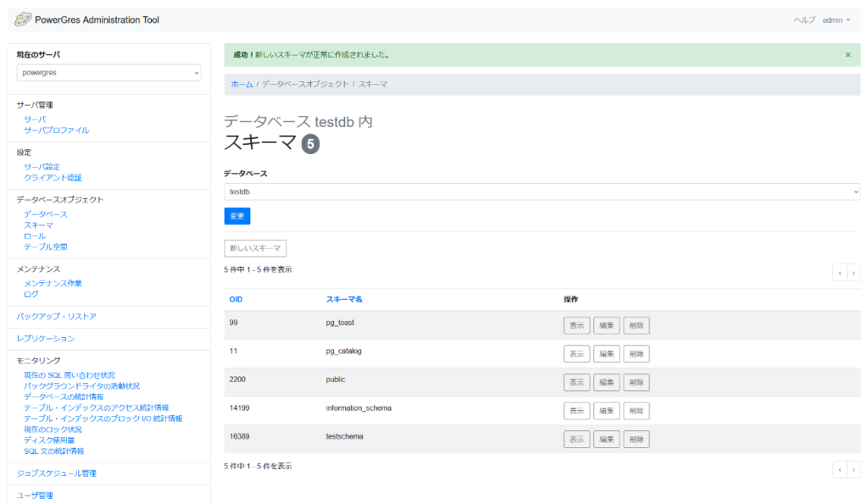868x504 pixels.
Task: Click the testschema name cell
Action: [344, 436]
